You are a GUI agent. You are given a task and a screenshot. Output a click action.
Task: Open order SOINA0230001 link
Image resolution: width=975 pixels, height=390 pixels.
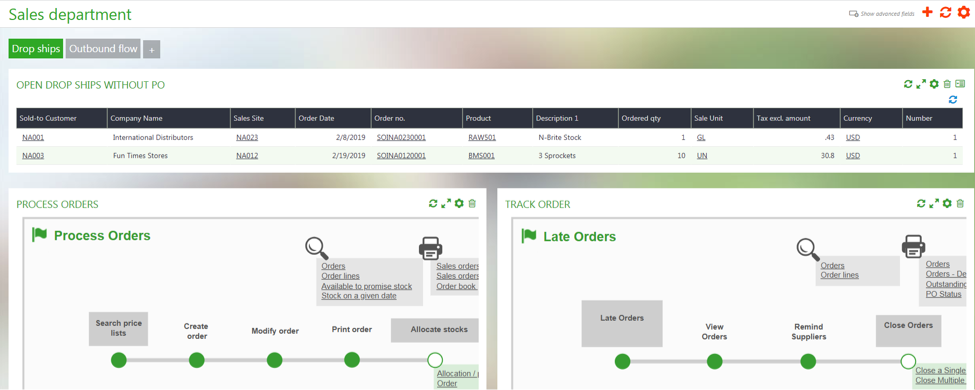[401, 137]
